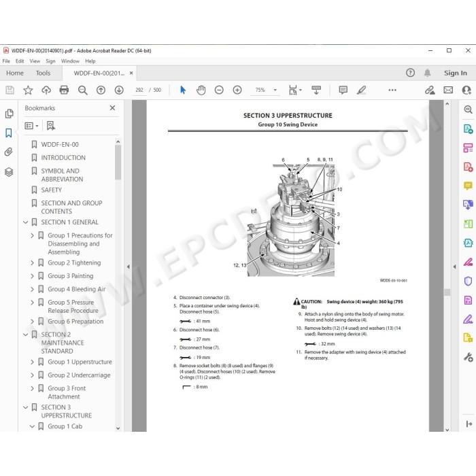Image resolution: width=476 pixels, height=476 pixels.
Task: Click the page number field 292
Action: pos(139,90)
